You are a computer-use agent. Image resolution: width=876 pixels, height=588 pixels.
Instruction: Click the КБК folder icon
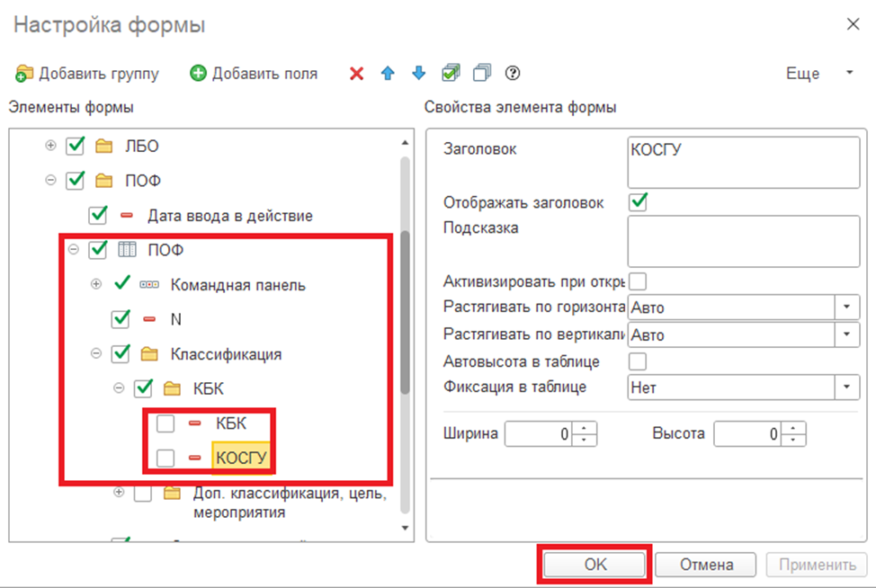tap(172, 388)
